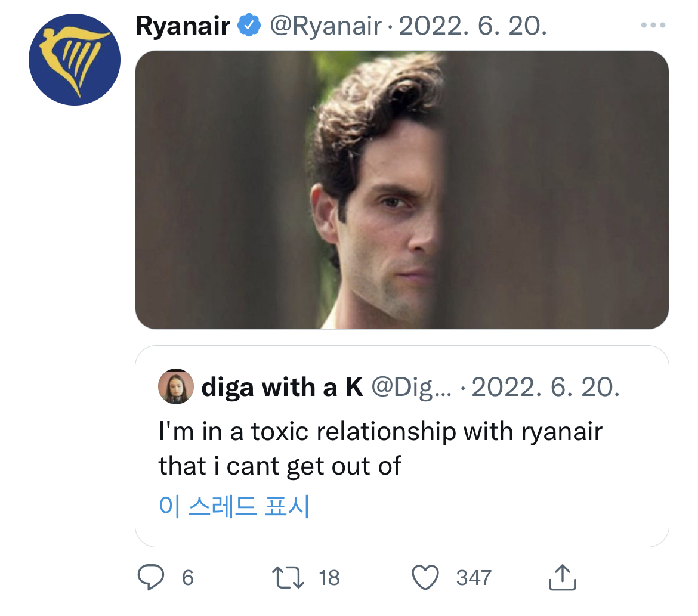Open the Ryanair display name profile

183,26
